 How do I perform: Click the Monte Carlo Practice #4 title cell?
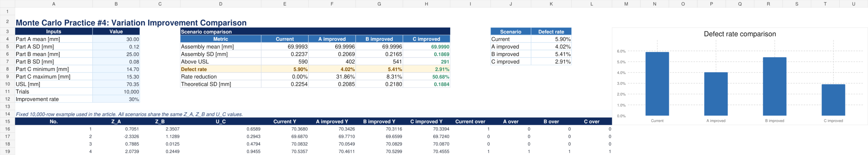[131, 22]
